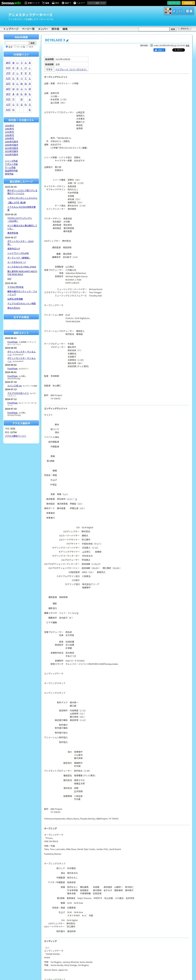
Task: Open the わ行 index link
Action: tap(8, 110)
